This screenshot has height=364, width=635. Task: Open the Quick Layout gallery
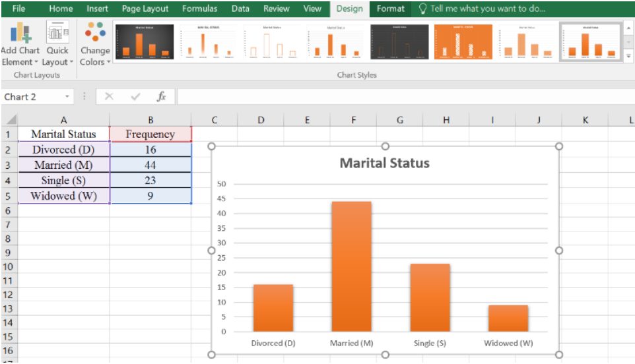[57, 44]
